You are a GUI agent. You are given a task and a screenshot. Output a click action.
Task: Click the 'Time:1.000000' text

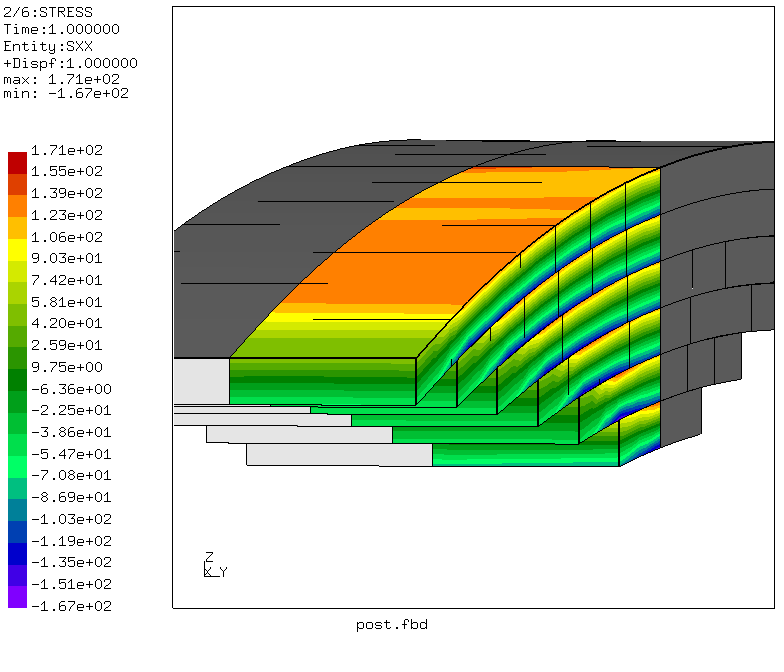62,29
